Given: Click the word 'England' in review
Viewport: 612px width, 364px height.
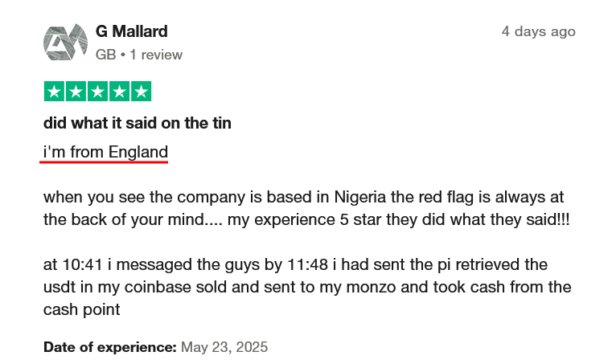Looking at the screenshot, I should coord(138,152).
